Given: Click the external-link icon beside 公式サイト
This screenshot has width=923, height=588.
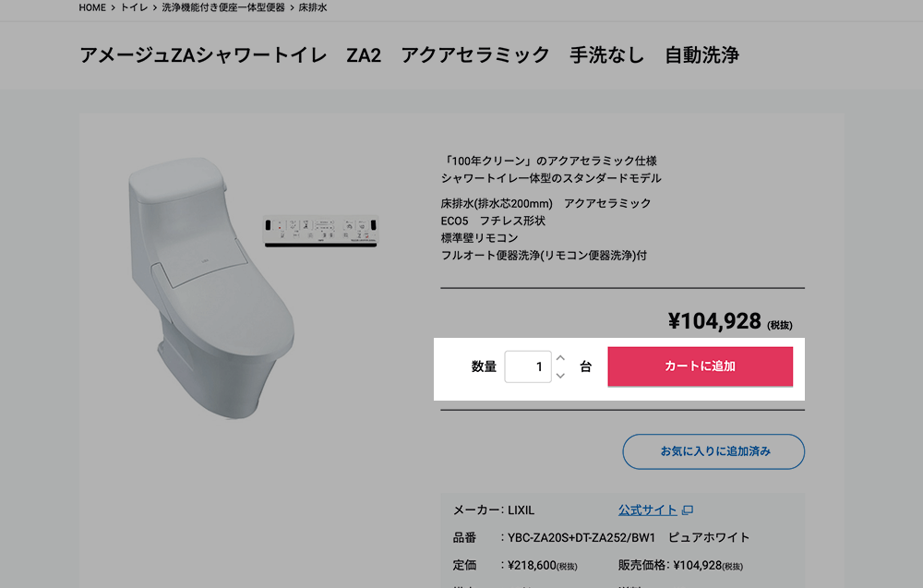Looking at the screenshot, I should click(687, 510).
